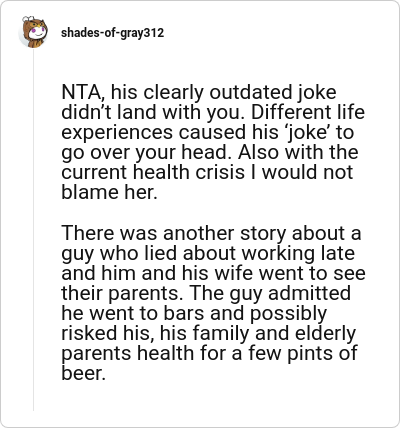Click the text 'risked his, his family and elderly'

click(208, 334)
